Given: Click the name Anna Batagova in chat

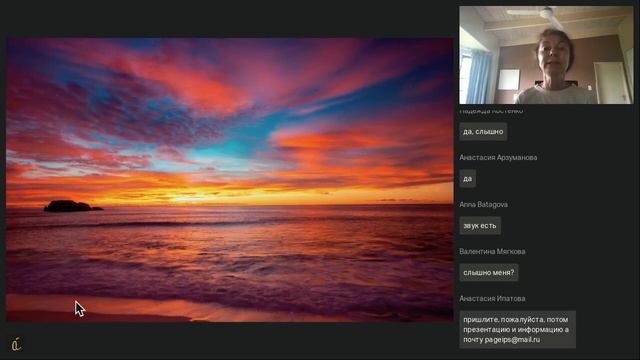Looking at the screenshot, I should 484,204.
